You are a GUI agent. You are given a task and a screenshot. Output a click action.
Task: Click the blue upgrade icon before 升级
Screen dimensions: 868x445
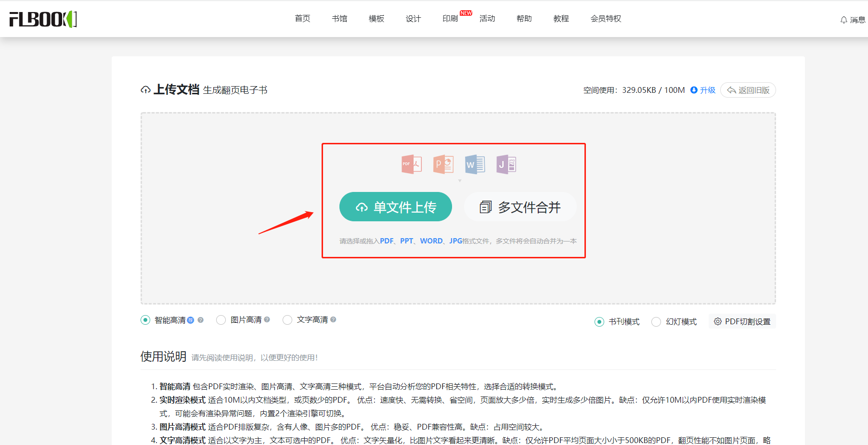[x=694, y=90]
